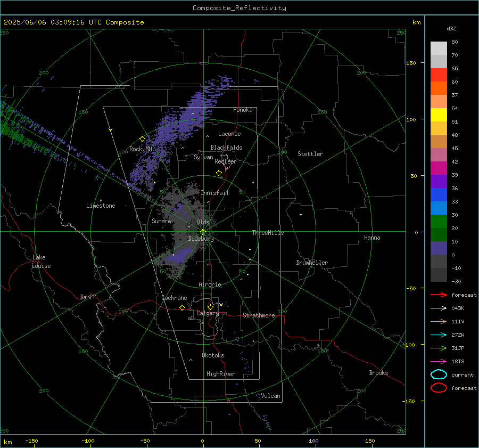Click the Limestone label
479x448 pixels.
pos(101,206)
